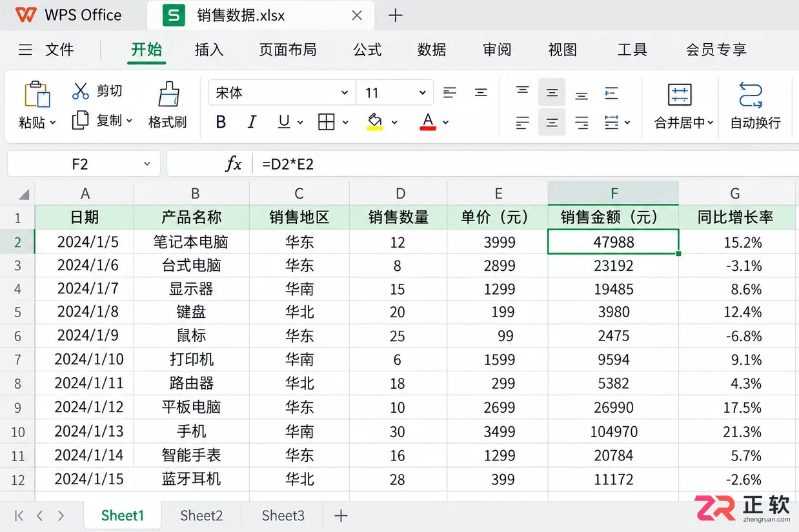This screenshot has height=532, width=799.
Task: Click the Merge and Center (合并居中) icon
Action: [x=680, y=94]
